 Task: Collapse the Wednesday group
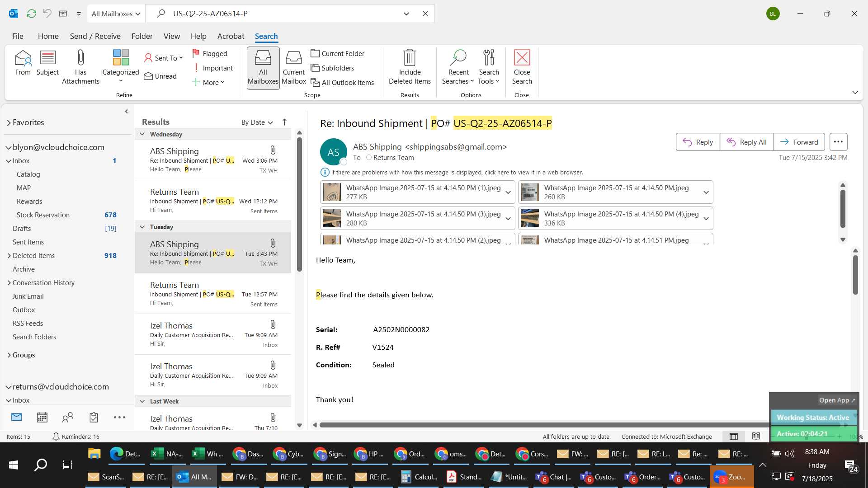(142, 134)
